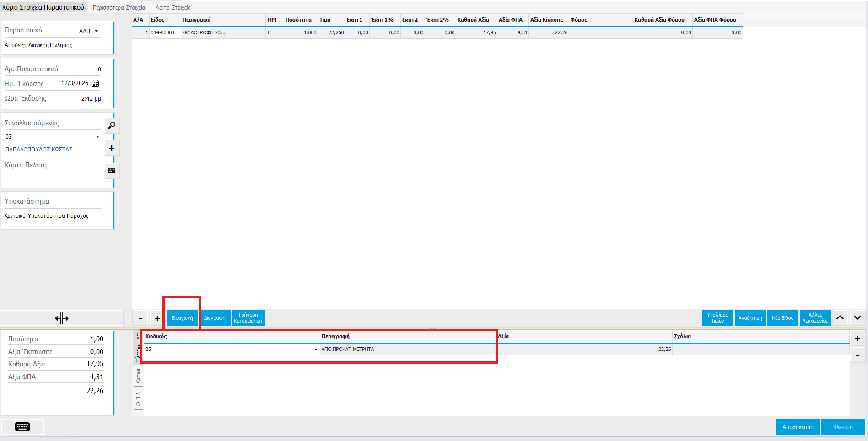Expand the payment code 25 dropdown
Screen dimensions: 868x441
pos(316,350)
